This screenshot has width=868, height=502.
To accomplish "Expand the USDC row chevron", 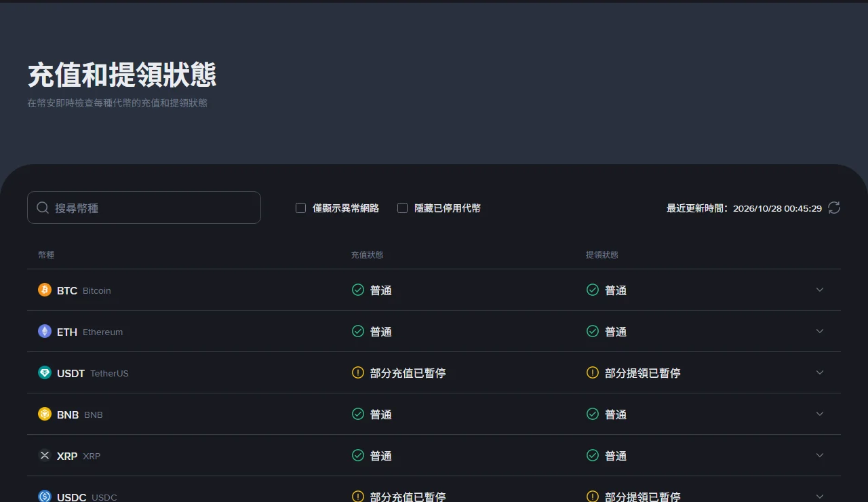I will [x=820, y=497].
